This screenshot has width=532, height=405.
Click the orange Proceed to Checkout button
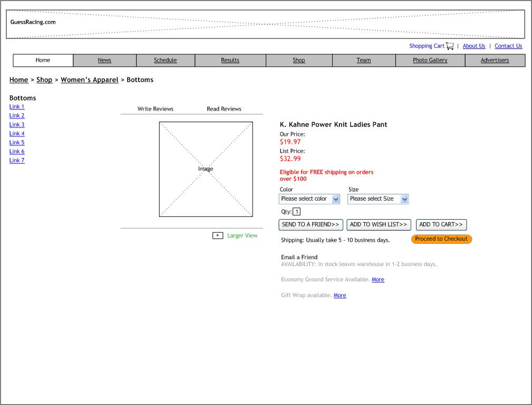click(x=441, y=239)
